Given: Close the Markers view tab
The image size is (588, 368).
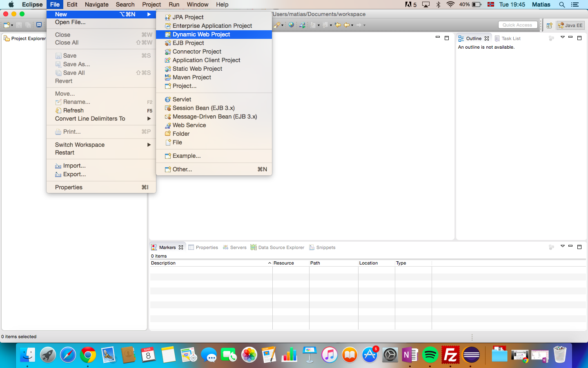Looking at the screenshot, I should [181, 247].
